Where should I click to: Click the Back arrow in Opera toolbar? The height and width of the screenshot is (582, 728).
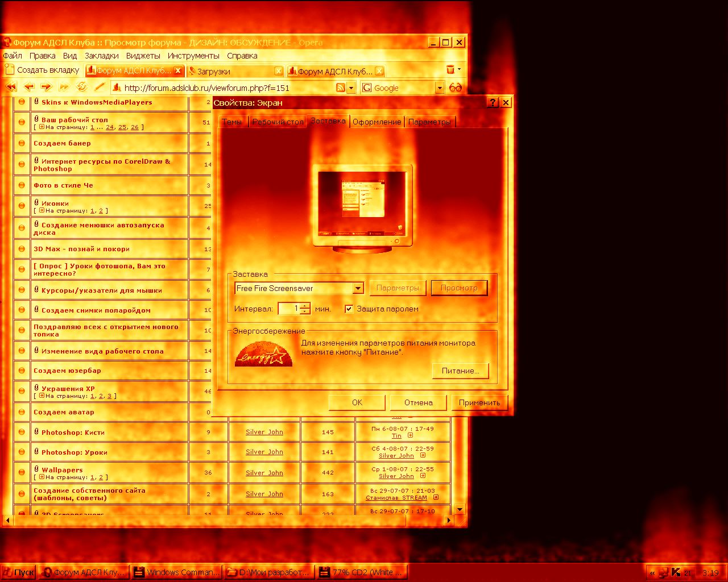(x=28, y=87)
